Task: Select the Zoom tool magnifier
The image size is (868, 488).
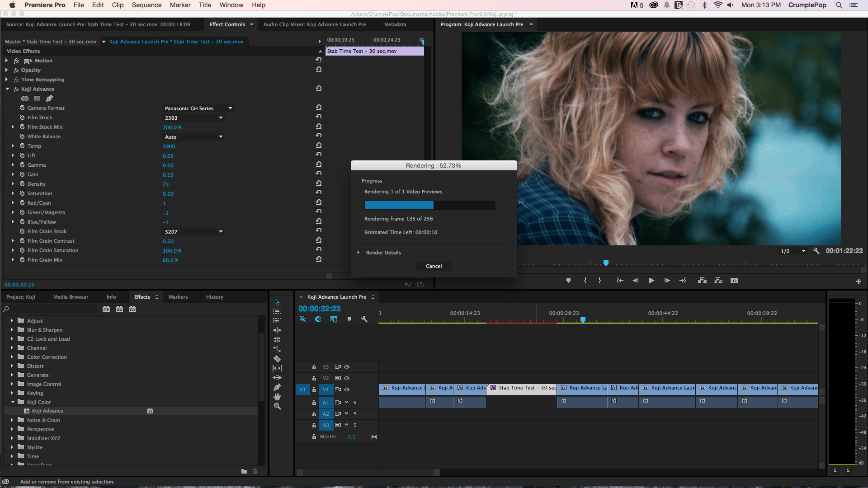Action: coord(277,406)
